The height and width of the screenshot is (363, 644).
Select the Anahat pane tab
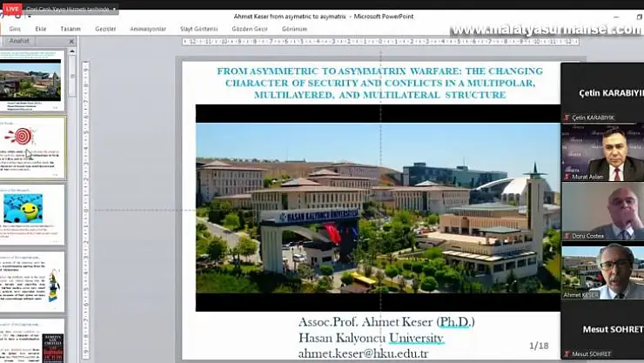coord(19,41)
